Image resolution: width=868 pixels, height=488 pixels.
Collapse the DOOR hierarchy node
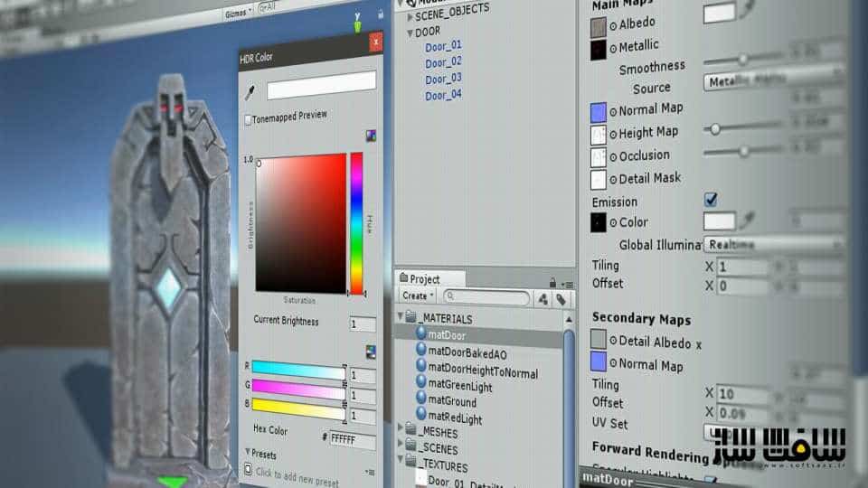click(410, 33)
